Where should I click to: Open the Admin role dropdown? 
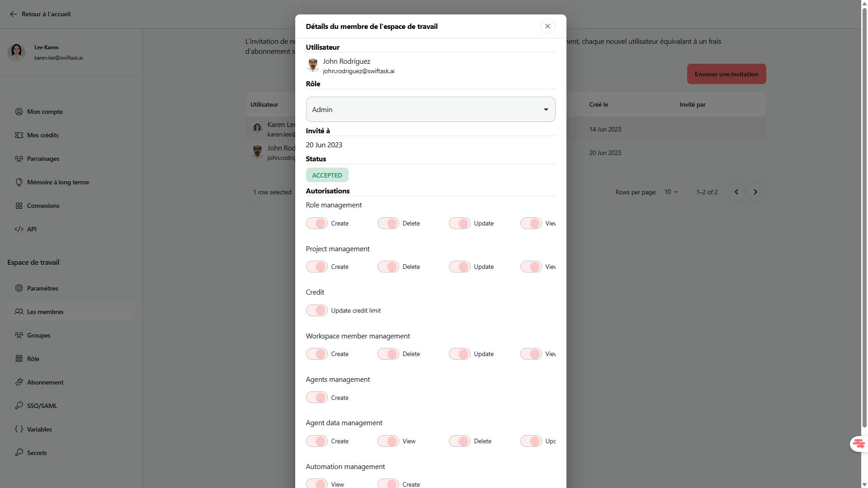pyautogui.click(x=430, y=109)
